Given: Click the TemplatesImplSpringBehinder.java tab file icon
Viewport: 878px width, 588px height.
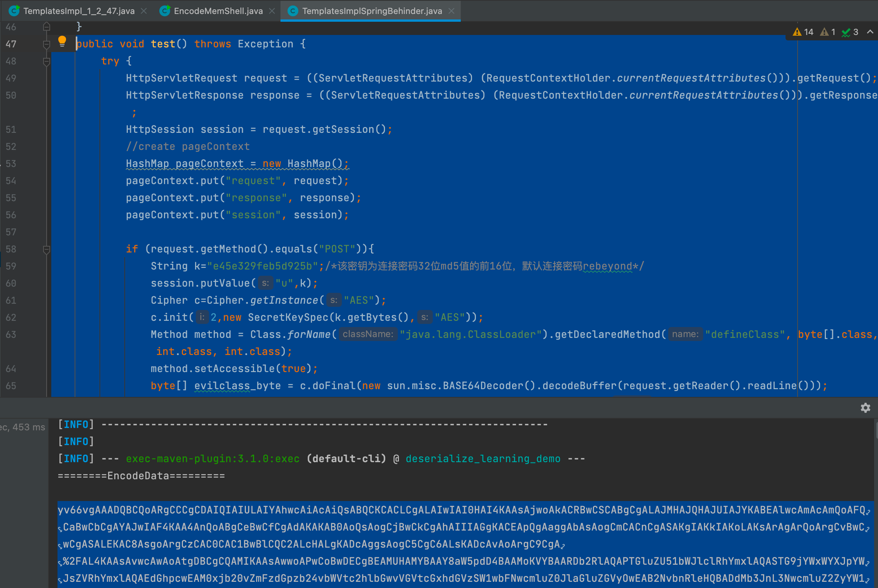Looking at the screenshot, I should pyautogui.click(x=293, y=11).
